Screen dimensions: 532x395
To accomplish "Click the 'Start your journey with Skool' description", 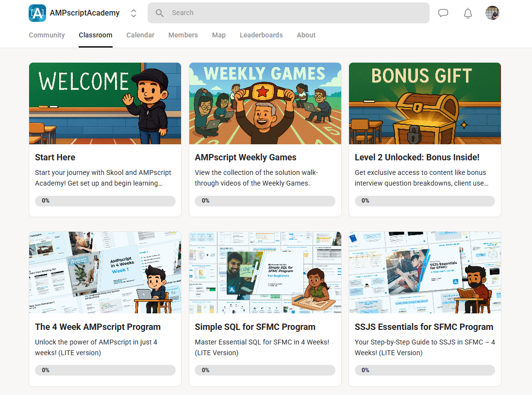I will (103, 178).
